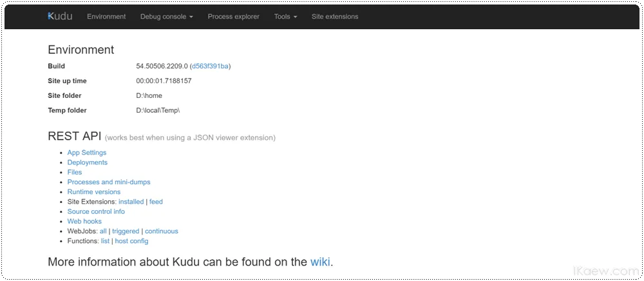
Task: Open the App Settings API link
Action: click(87, 152)
